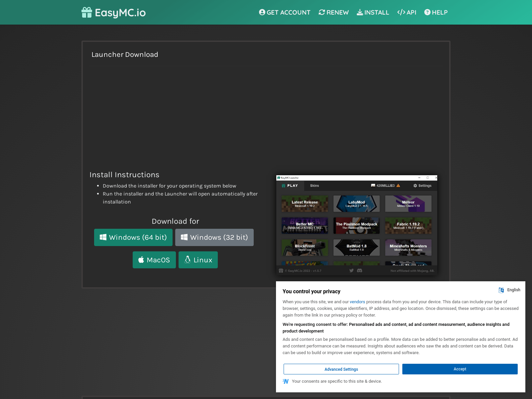Open the INSTALL menu item
The height and width of the screenshot is (399, 532).
(x=373, y=12)
